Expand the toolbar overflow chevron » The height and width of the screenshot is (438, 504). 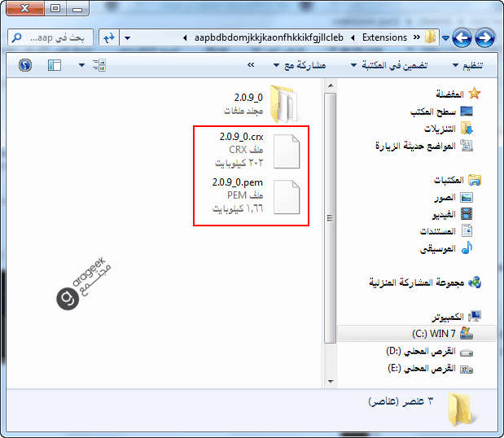point(251,65)
